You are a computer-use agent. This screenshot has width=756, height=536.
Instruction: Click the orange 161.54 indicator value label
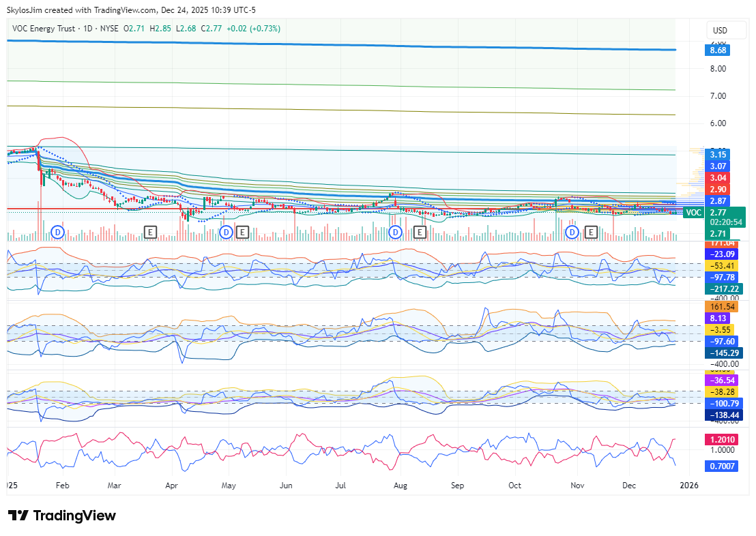pyautogui.click(x=722, y=307)
